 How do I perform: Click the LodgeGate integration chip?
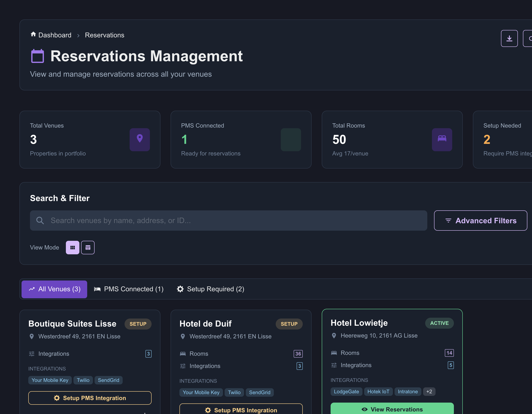click(346, 392)
